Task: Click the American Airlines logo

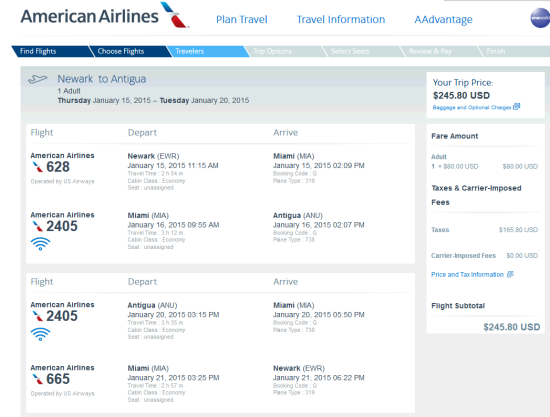Action: (105, 15)
